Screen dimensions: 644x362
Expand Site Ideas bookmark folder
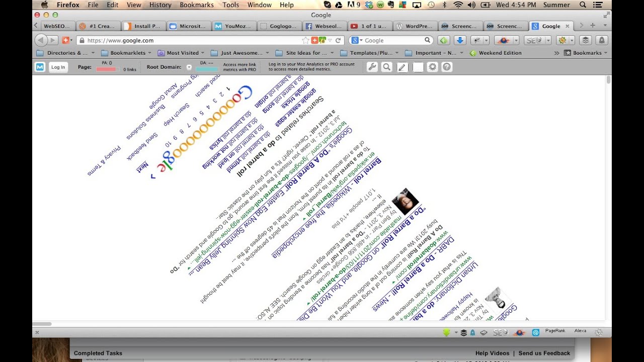pos(306,53)
